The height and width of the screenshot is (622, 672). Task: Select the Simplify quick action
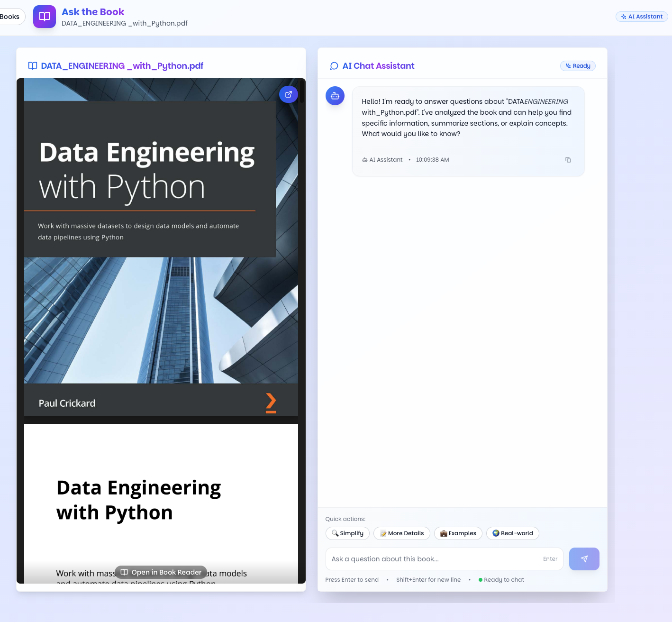tap(347, 533)
